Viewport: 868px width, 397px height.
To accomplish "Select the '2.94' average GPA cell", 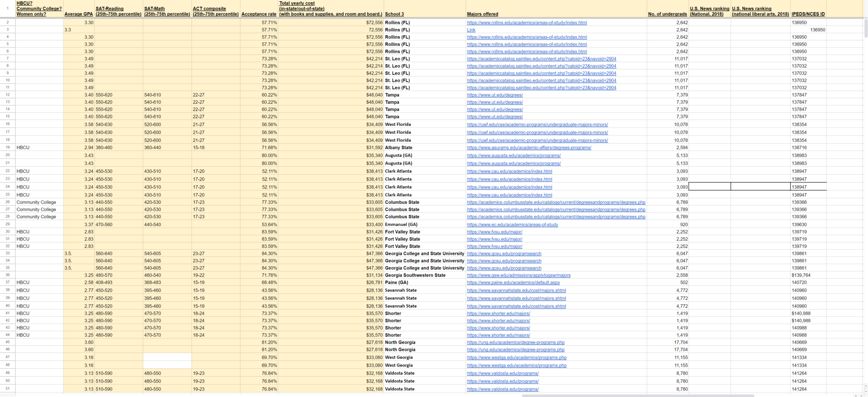I will point(79,148).
